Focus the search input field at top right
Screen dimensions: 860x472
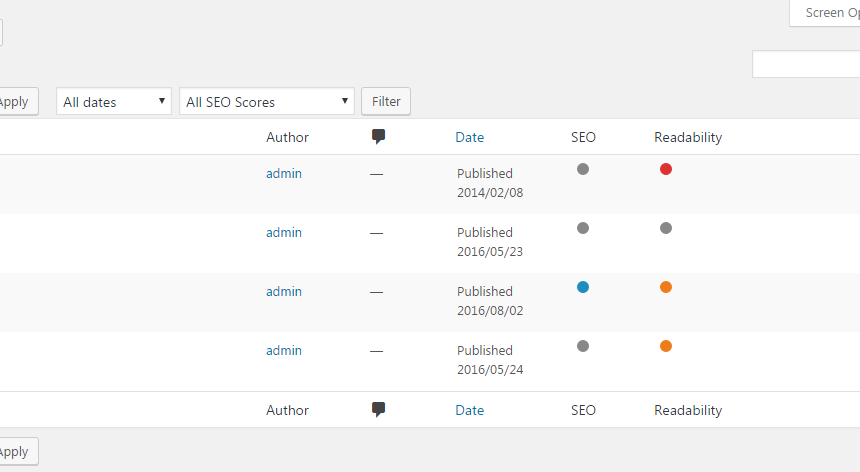click(x=806, y=64)
